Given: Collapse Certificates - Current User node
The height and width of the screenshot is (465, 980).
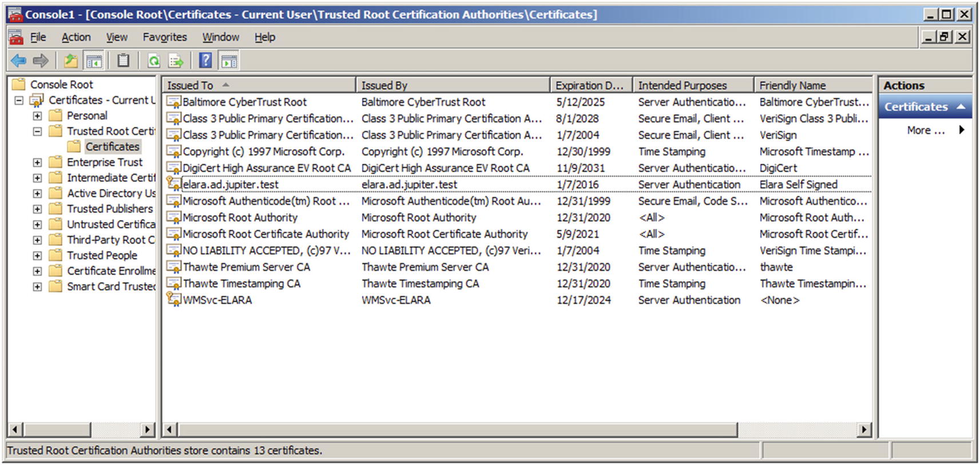Looking at the screenshot, I should 19,101.
